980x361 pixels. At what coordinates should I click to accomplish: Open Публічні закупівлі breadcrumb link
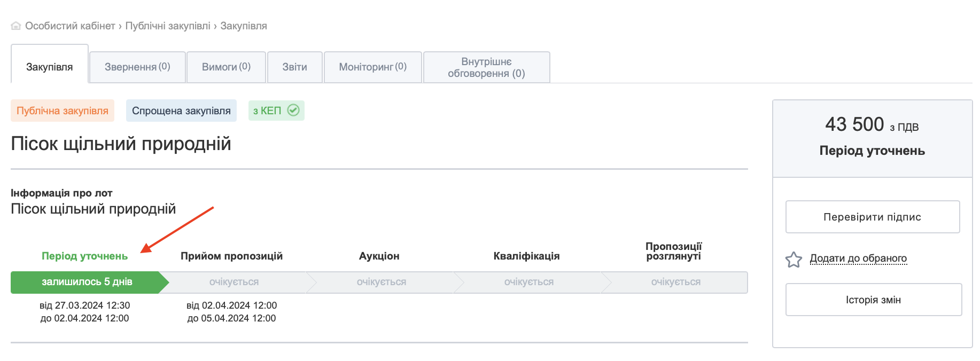tap(168, 26)
